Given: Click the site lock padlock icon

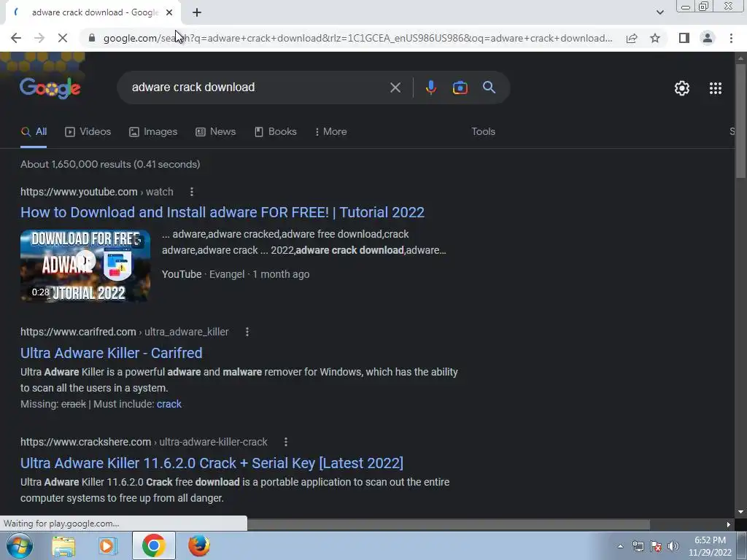Looking at the screenshot, I should click(x=92, y=38).
